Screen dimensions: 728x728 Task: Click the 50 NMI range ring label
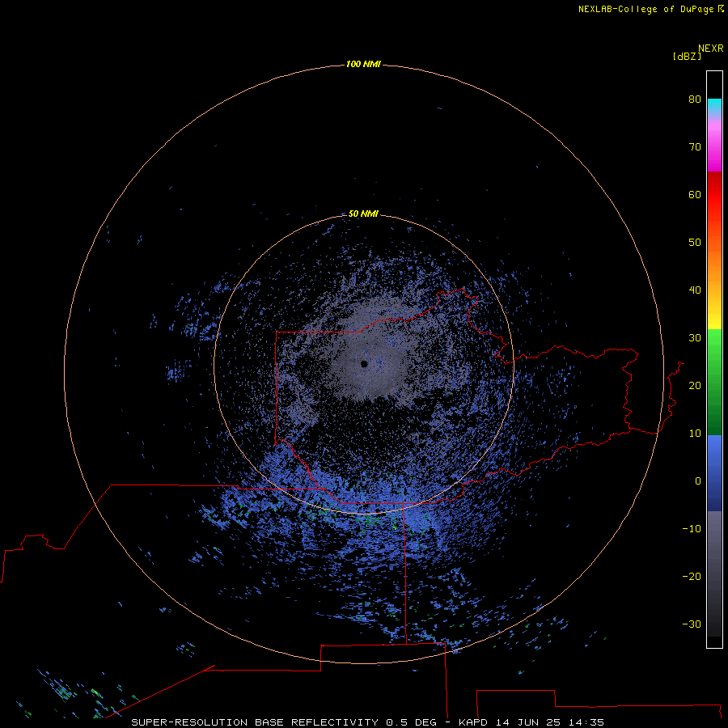363,214
